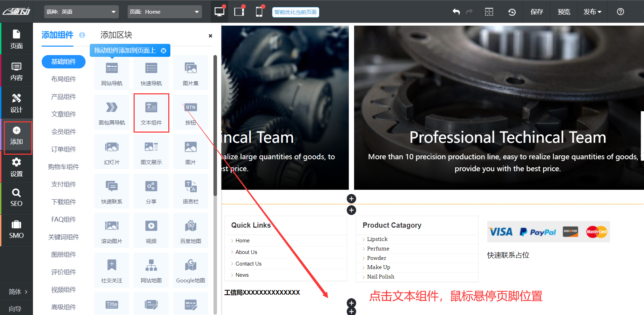Click the 智能优化当前页面 button
The width and height of the screenshot is (644, 315).
pyautogui.click(x=295, y=12)
